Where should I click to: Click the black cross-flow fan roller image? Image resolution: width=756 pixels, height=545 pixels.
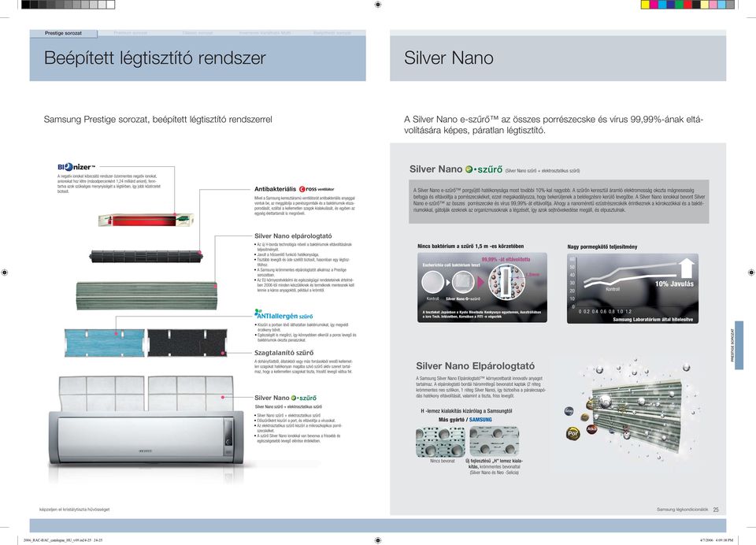pos(146,256)
